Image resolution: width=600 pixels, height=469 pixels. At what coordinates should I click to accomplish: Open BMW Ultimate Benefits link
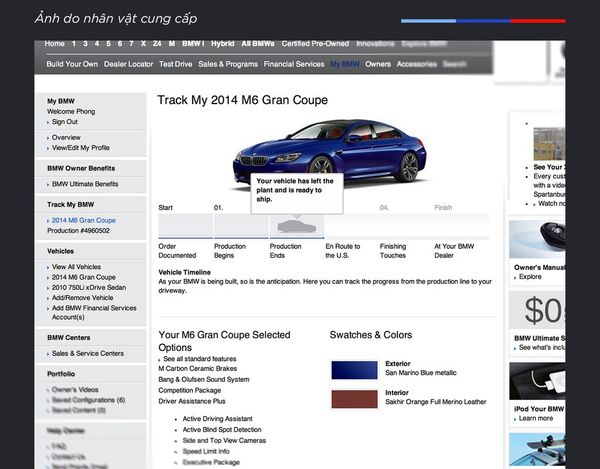[x=85, y=184]
